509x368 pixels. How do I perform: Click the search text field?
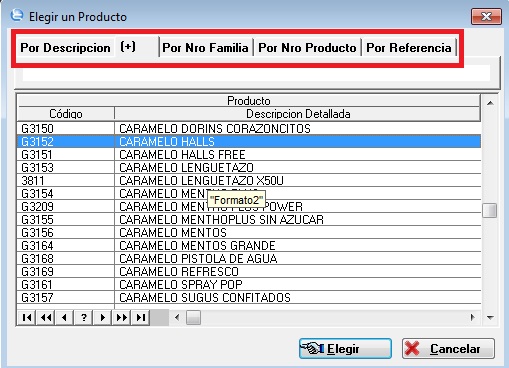[x=256, y=73]
